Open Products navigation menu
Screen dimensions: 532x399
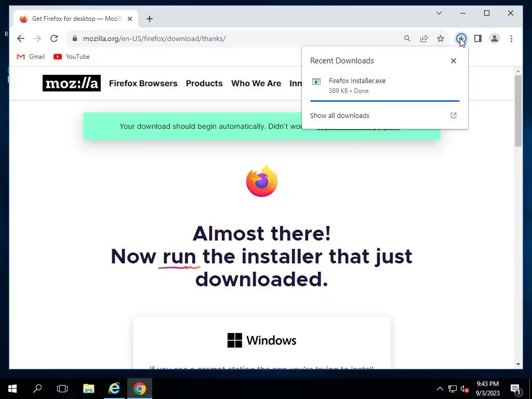point(204,84)
